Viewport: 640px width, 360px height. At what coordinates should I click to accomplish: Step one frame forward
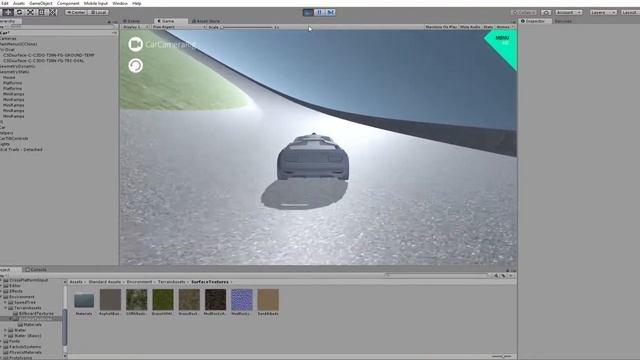331,12
